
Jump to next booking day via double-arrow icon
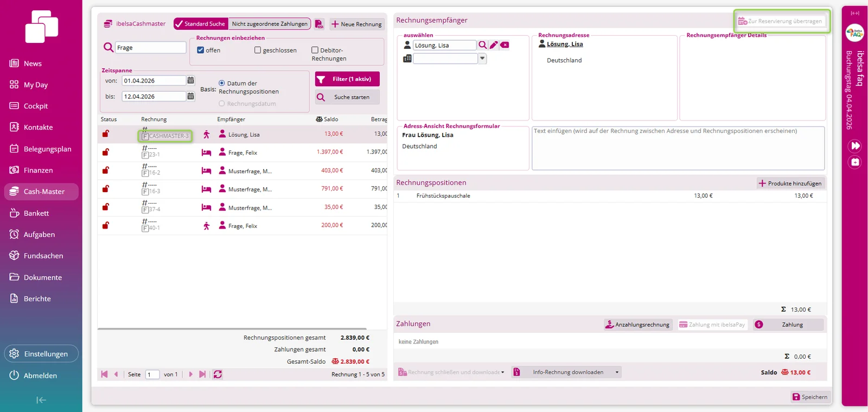855,145
